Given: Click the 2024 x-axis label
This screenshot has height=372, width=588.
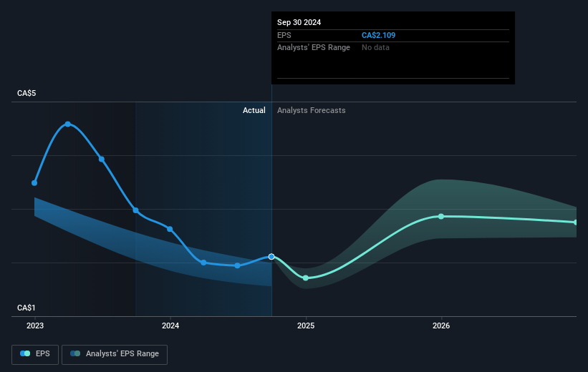Looking at the screenshot, I should [170, 326].
